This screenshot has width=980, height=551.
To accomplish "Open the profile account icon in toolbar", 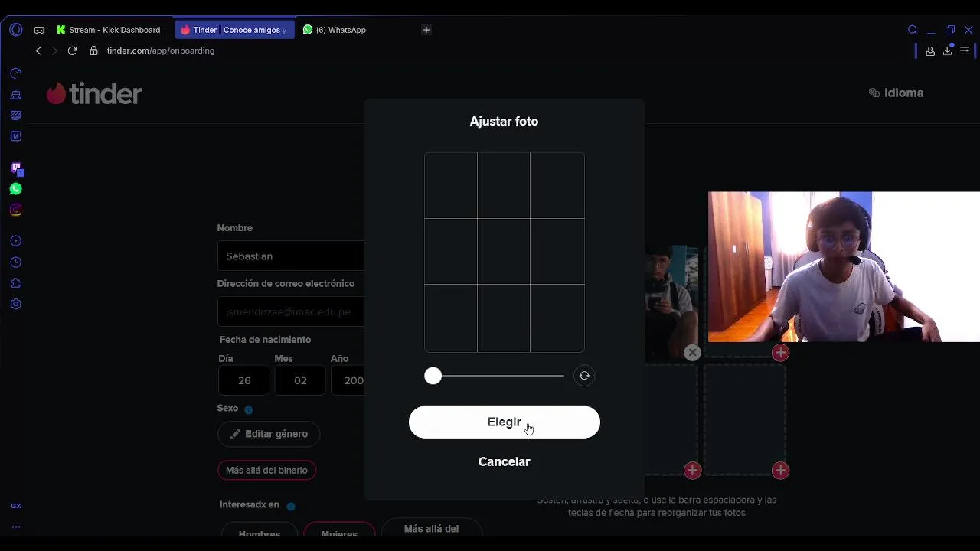I will [x=930, y=51].
